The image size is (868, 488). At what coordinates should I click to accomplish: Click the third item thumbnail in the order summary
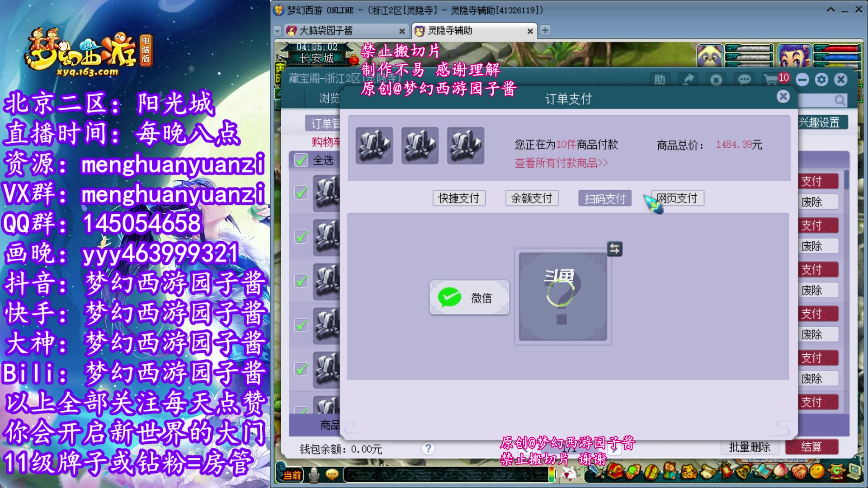(x=466, y=145)
